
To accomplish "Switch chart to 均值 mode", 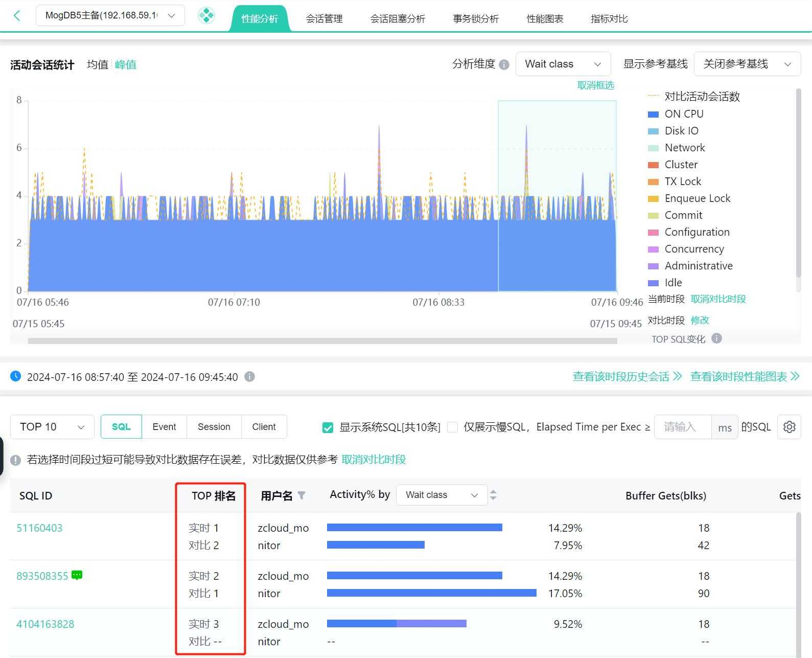I will [x=98, y=65].
